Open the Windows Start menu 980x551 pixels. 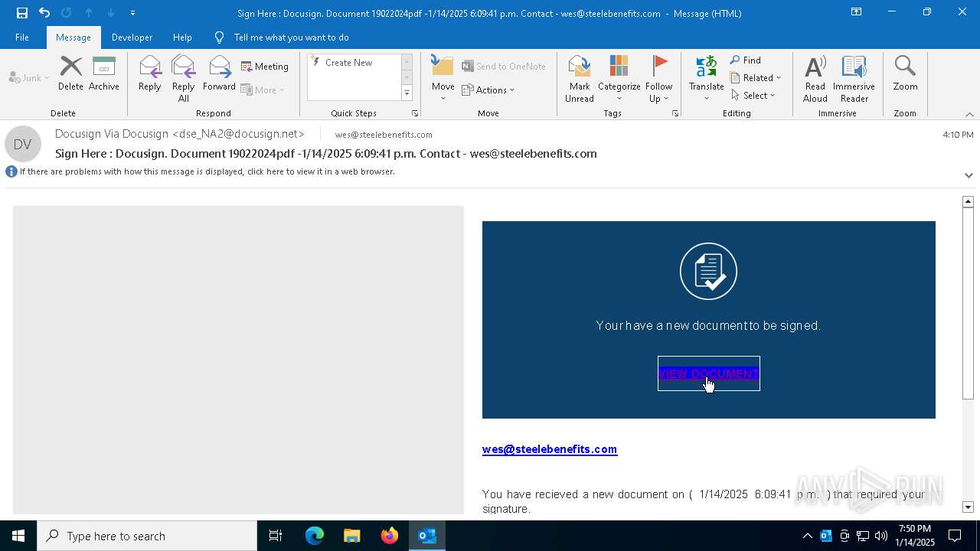[x=18, y=536]
